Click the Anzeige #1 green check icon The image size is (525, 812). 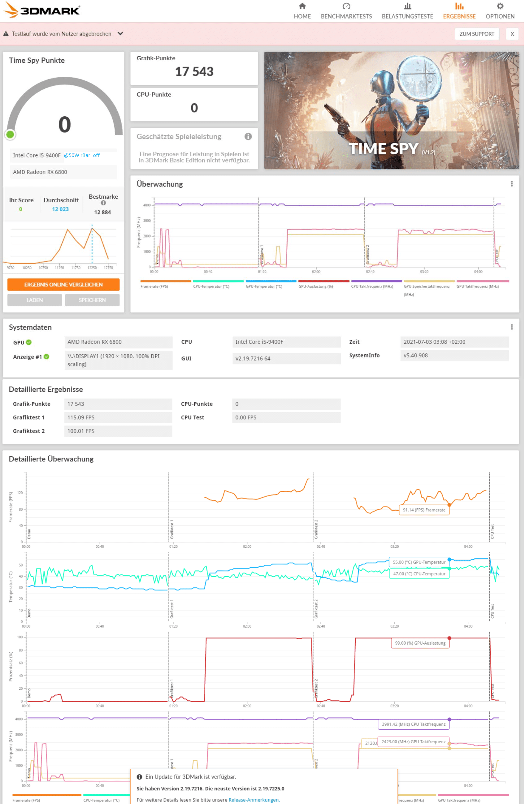click(x=47, y=357)
